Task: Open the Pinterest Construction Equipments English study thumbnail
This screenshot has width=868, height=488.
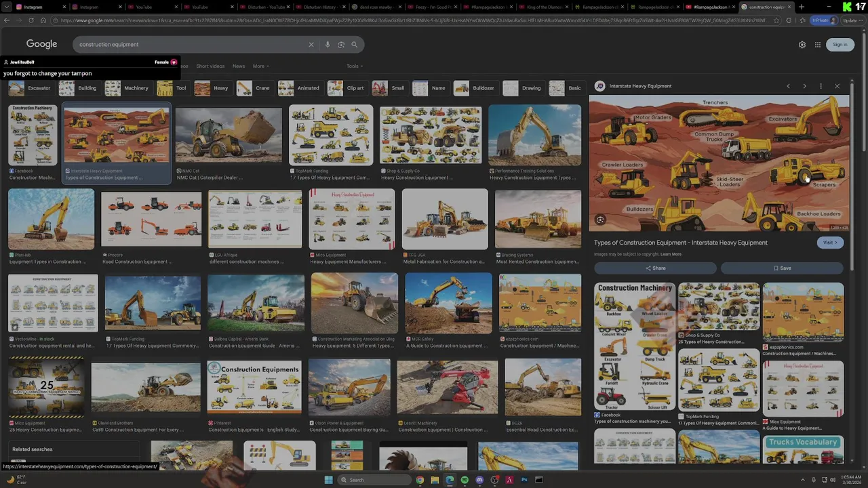Action: point(254,388)
